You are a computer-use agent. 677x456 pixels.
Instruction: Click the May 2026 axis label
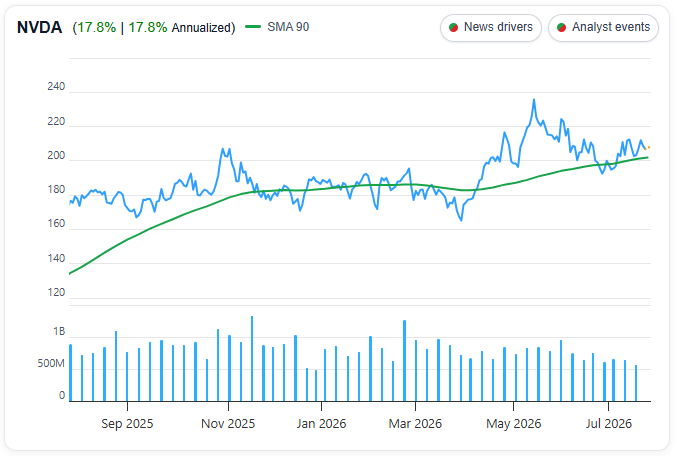(x=513, y=424)
